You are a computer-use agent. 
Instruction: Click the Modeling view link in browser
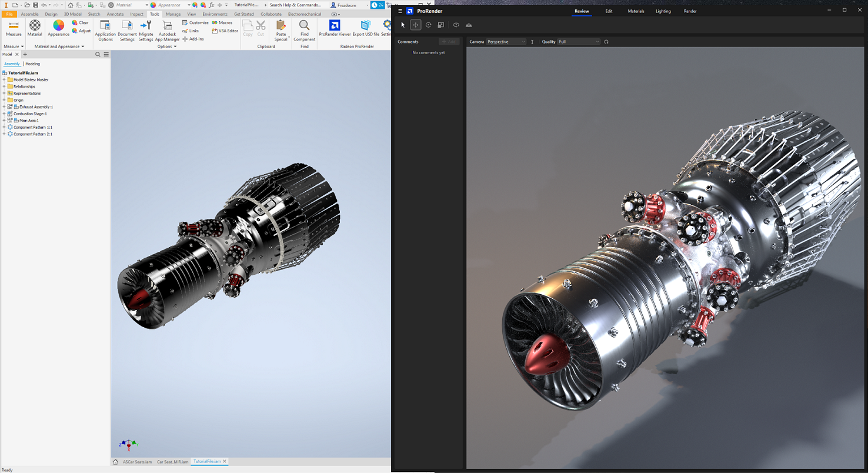point(33,64)
